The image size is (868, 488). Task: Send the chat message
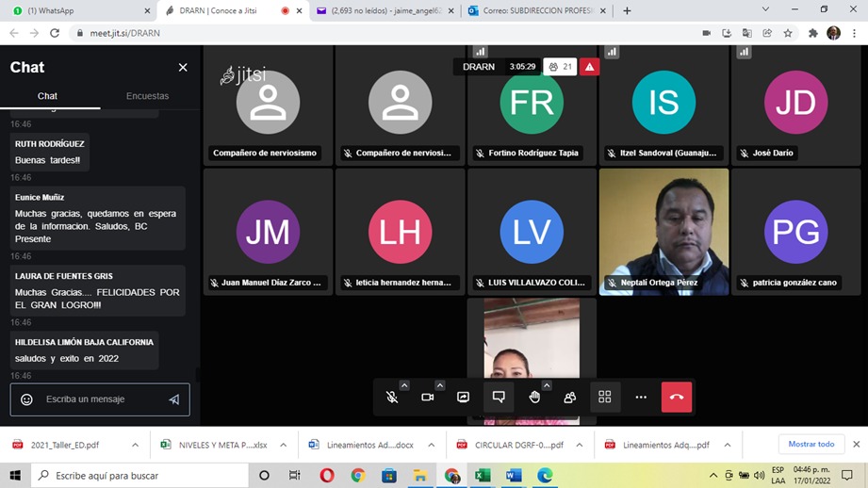click(x=174, y=399)
